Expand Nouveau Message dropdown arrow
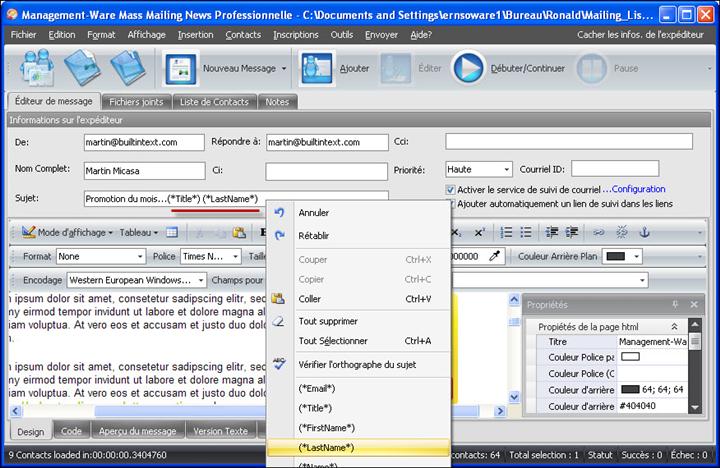 [284, 68]
